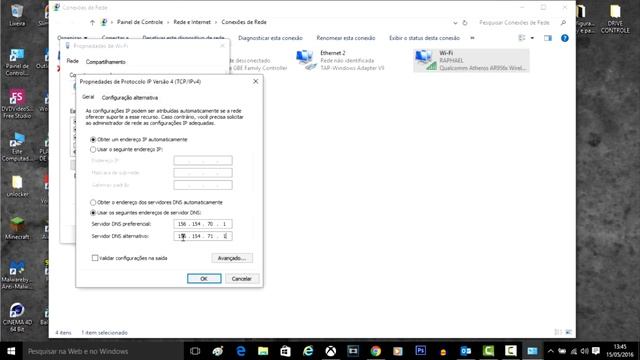Show more toolbar commands chevron
640x360 pixels.
click(x=472, y=38)
